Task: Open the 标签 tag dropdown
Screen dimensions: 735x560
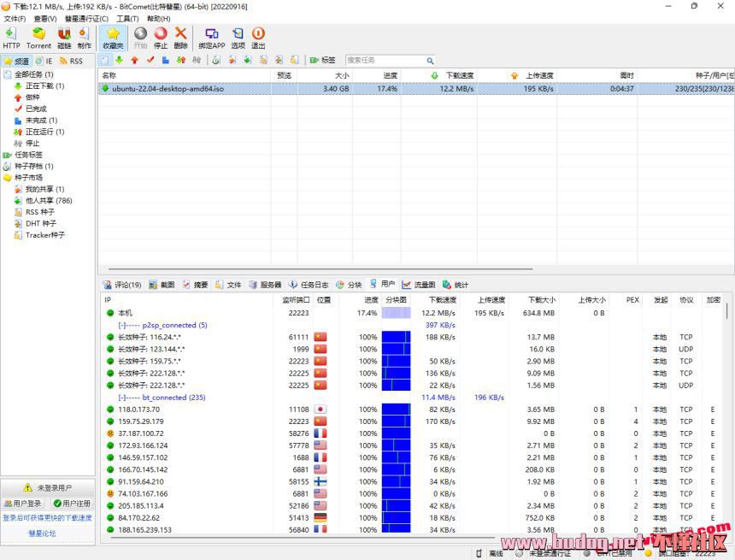Action: click(324, 61)
